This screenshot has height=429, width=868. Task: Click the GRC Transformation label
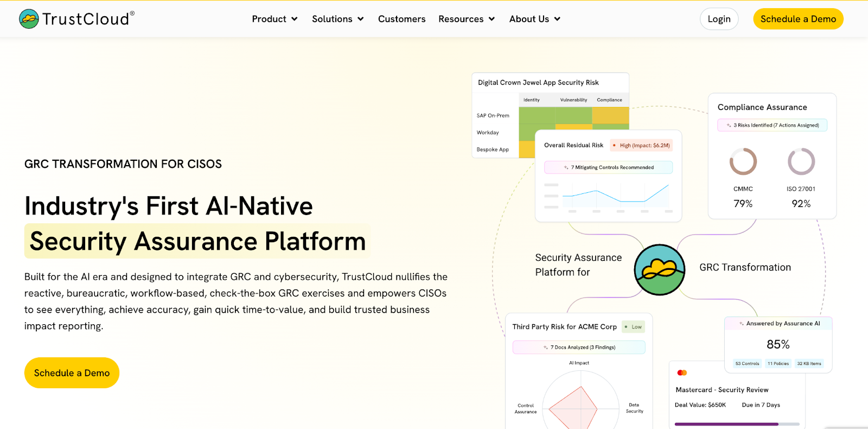tap(745, 267)
